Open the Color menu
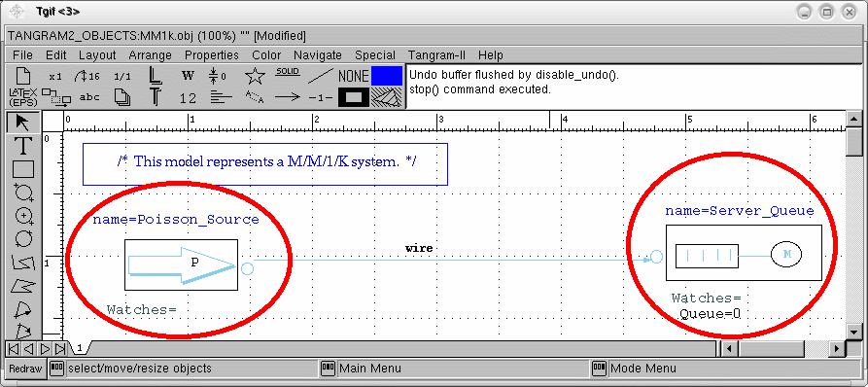This screenshot has height=387, width=868. pos(266,55)
